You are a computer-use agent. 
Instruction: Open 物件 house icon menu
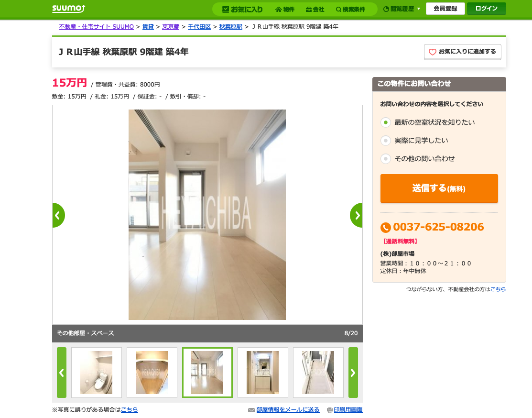(x=285, y=9)
